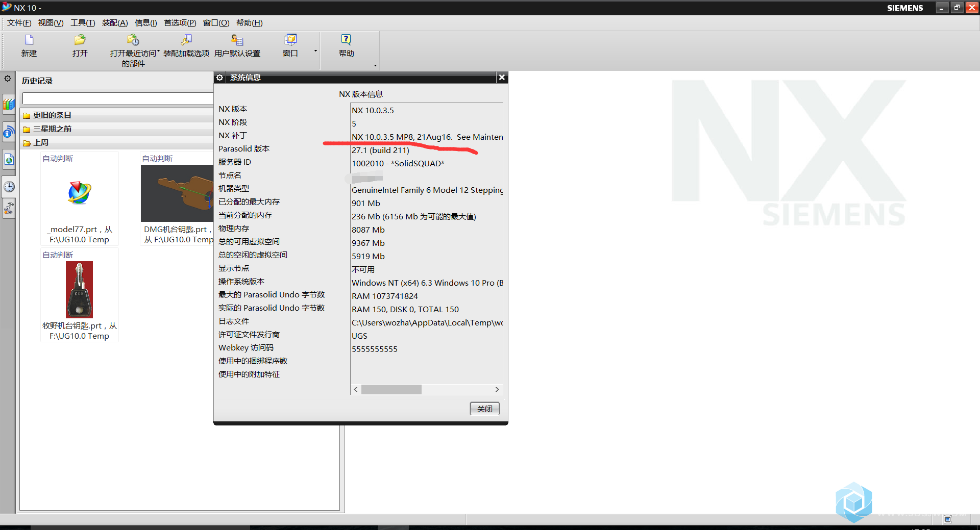Image resolution: width=980 pixels, height=530 pixels.
Task: Open toolbar options arrow below 帮助
Action: point(375,65)
